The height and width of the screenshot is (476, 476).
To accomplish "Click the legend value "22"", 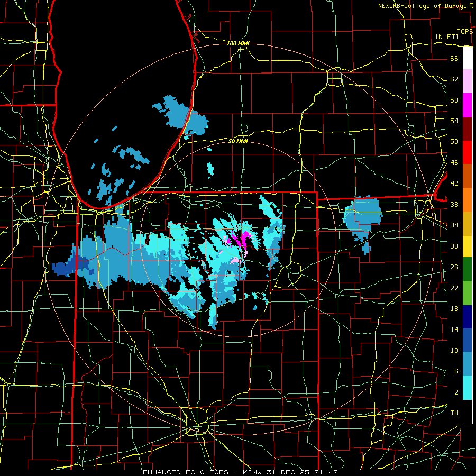I will click(454, 288).
